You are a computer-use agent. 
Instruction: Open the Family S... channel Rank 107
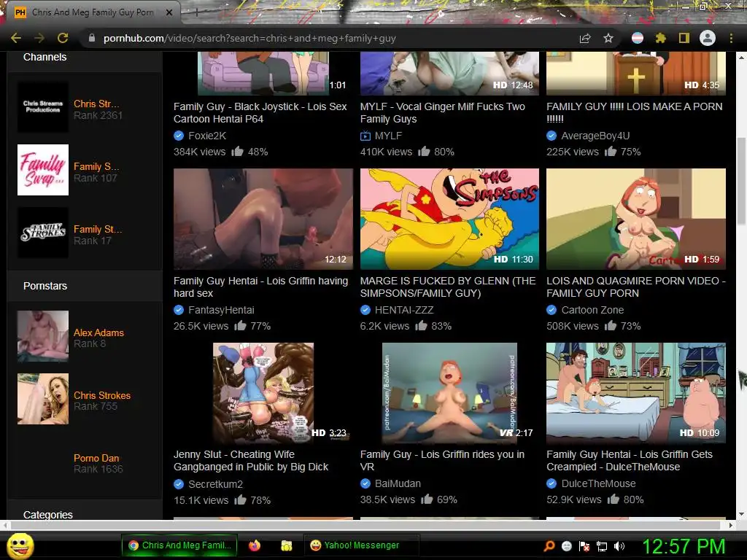coord(97,167)
